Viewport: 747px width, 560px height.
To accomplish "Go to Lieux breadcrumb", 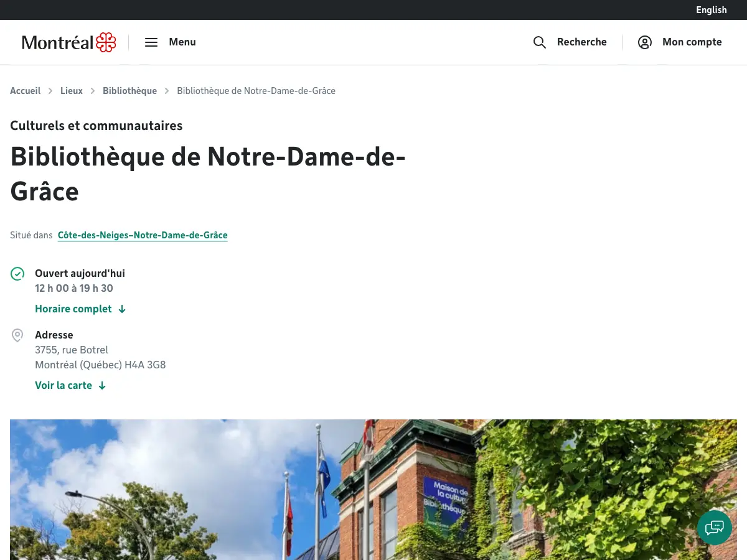I will tap(72, 91).
